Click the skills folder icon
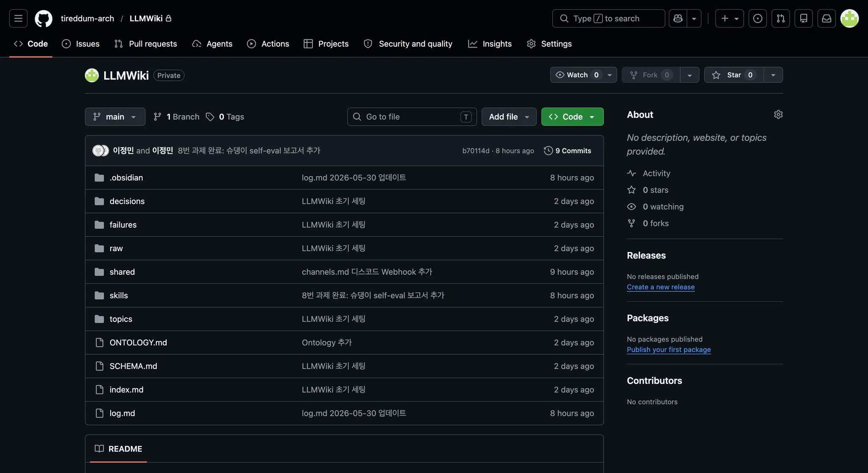Screen dimensions: 868x473 99,295
